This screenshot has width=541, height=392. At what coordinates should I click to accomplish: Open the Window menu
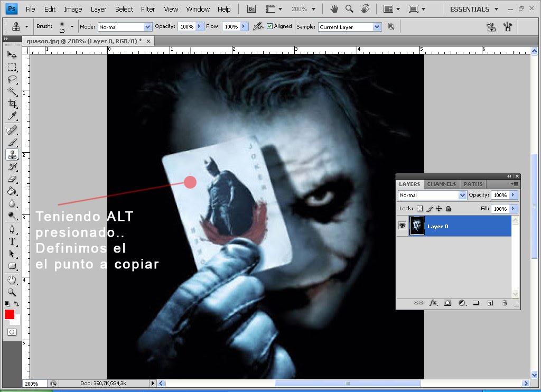click(198, 10)
